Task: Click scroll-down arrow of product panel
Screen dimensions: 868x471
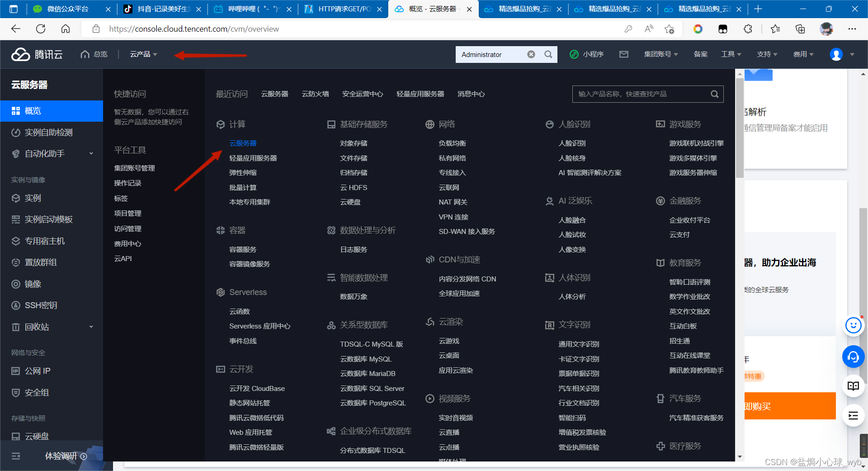Action: [740, 457]
